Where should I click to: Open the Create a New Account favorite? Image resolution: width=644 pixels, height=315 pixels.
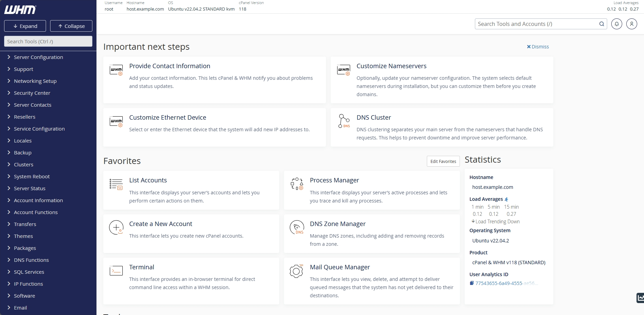(x=161, y=224)
